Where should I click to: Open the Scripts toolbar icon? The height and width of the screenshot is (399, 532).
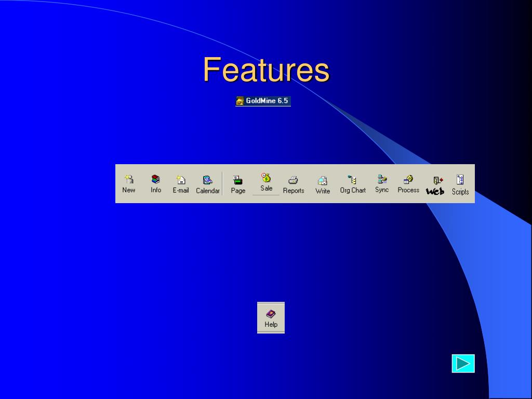tap(460, 179)
